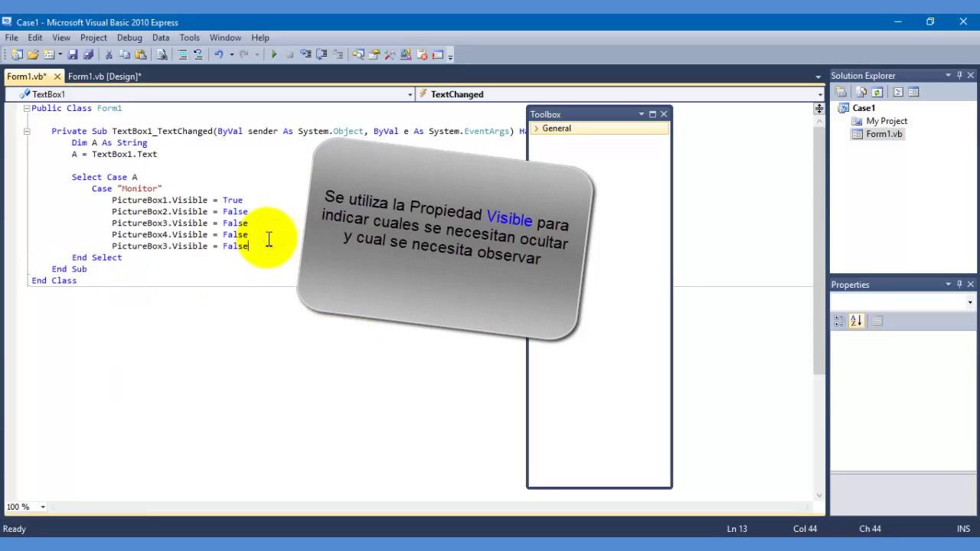Collapse the TextBox1_TextChanged sub outline
The width and height of the screenshot is (980, 551).
point(27,132)
